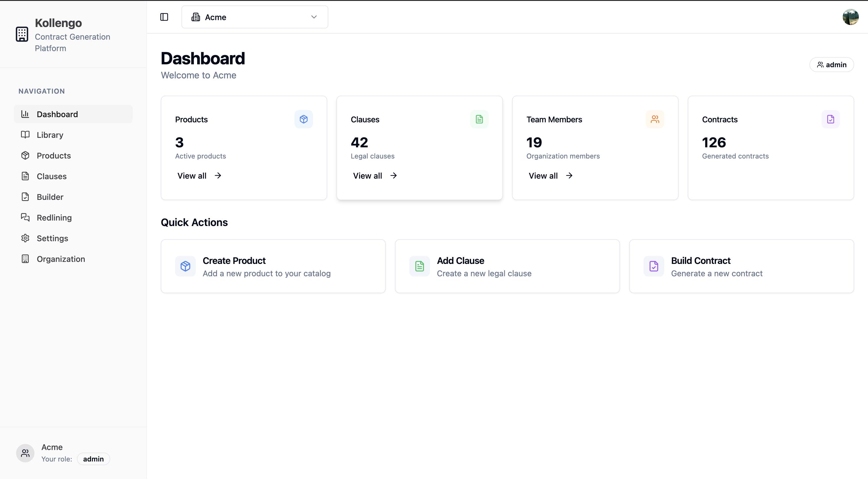Click the dropdown chevron beside Acme
This screenshot has height=479, width=868.
tap(314, 17)
